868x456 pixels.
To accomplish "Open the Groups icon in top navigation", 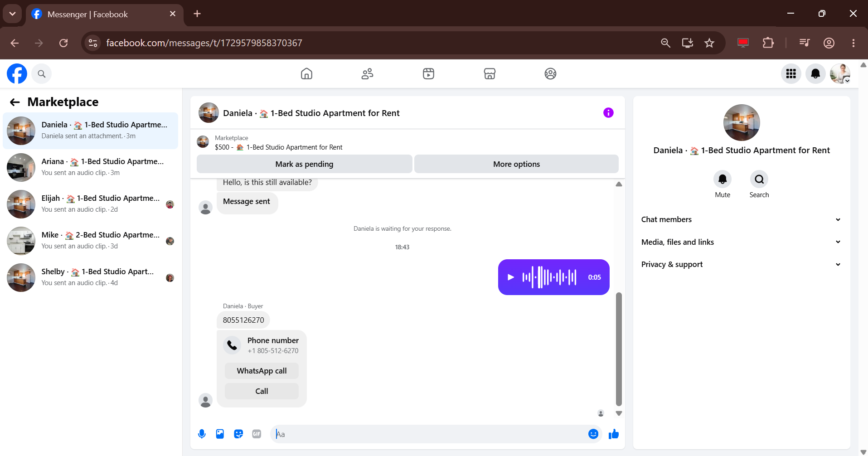I will (x=550, y=73).
